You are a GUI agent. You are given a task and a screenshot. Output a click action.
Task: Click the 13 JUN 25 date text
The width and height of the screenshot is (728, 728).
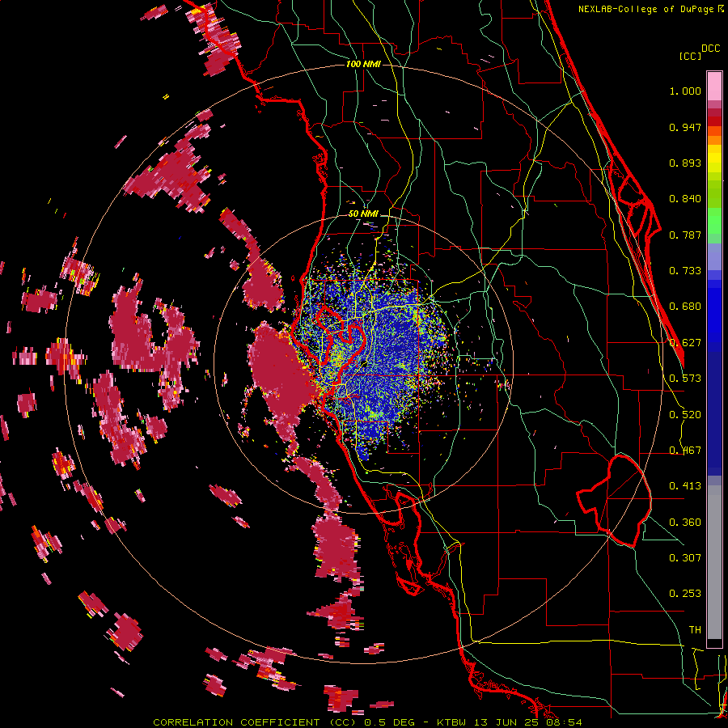pos(506,722)
